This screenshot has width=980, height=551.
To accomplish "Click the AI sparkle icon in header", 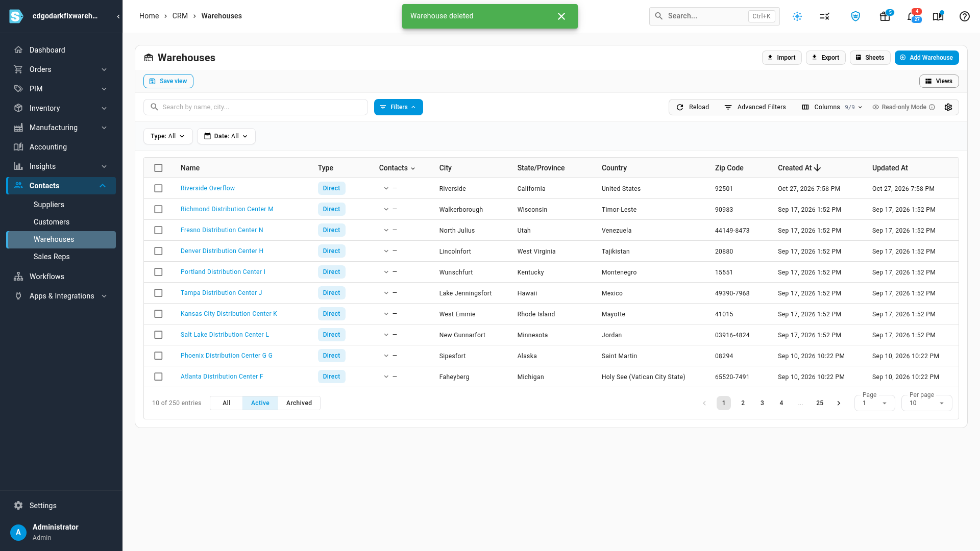I will coord(797,16).
